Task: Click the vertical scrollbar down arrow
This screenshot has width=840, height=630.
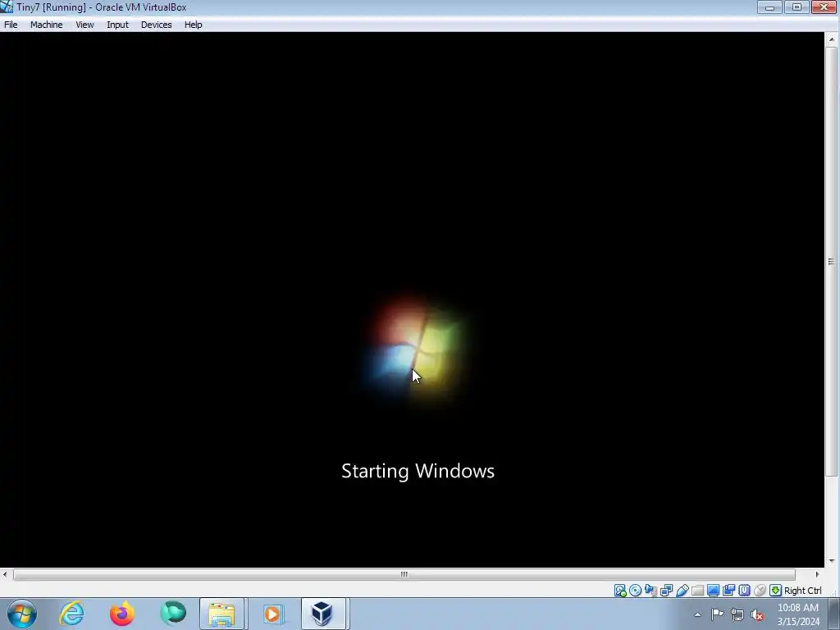Action: (832, 561)
